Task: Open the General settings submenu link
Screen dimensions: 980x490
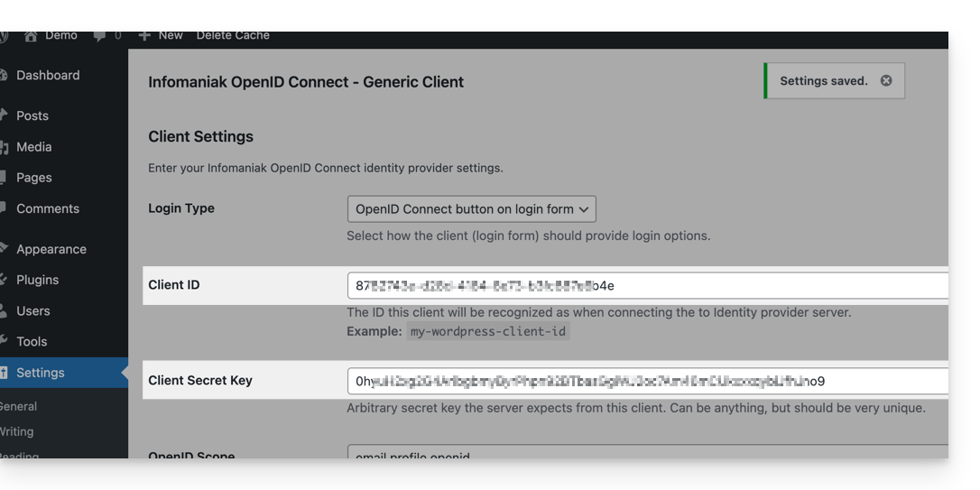Action: [x=18, y=406]
